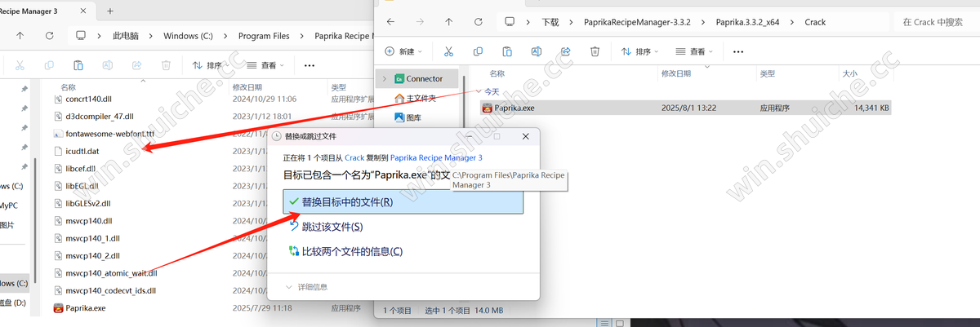
Task: Select libcef.dll file
Action: (x=81, y=169)
